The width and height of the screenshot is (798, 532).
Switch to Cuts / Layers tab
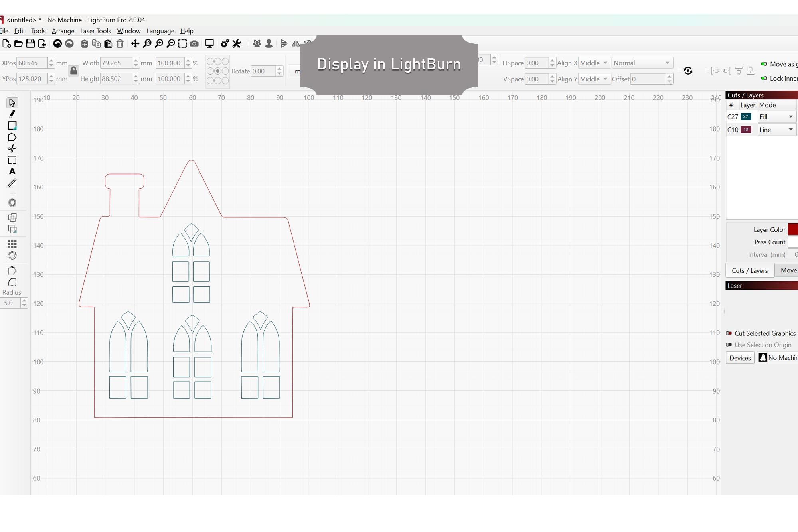(750, 270)
